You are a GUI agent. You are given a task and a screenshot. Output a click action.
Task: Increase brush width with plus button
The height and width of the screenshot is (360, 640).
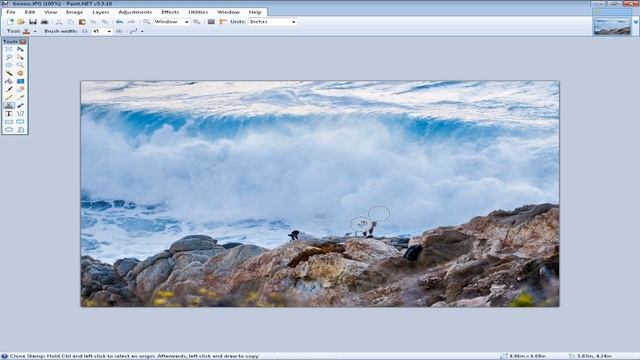click(x=119, y=31)
